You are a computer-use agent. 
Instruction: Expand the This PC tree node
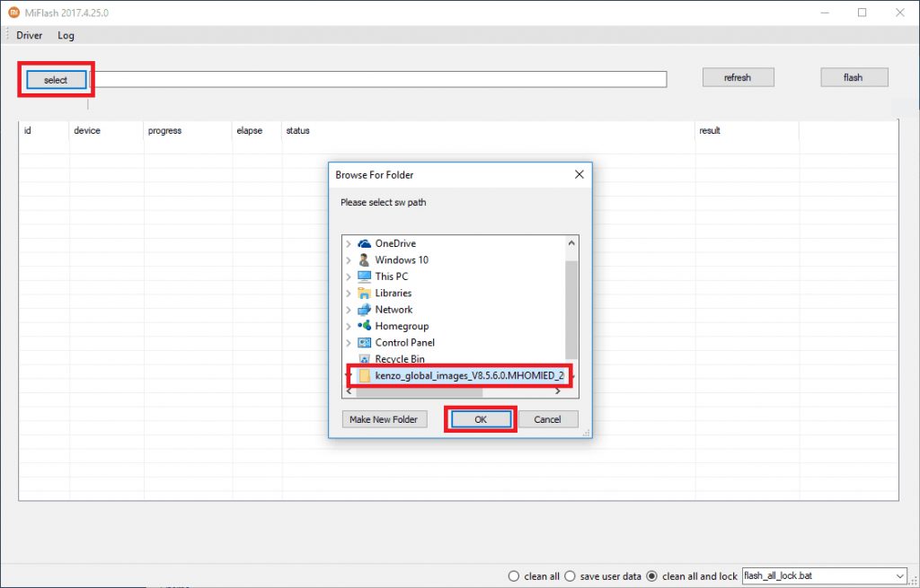pyautogui.click(x=350, y=276)
